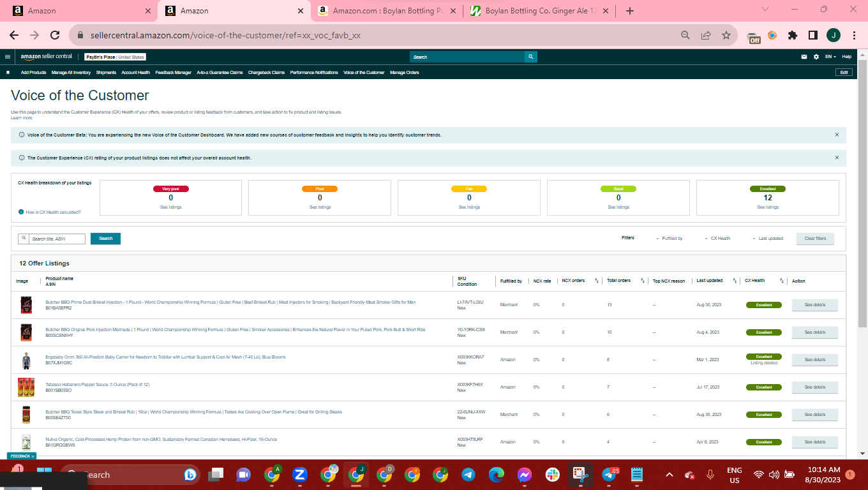Open Chrome's tab search chevron
The image size is (868, 490).
pyautogui.click(x=767, y=10)
